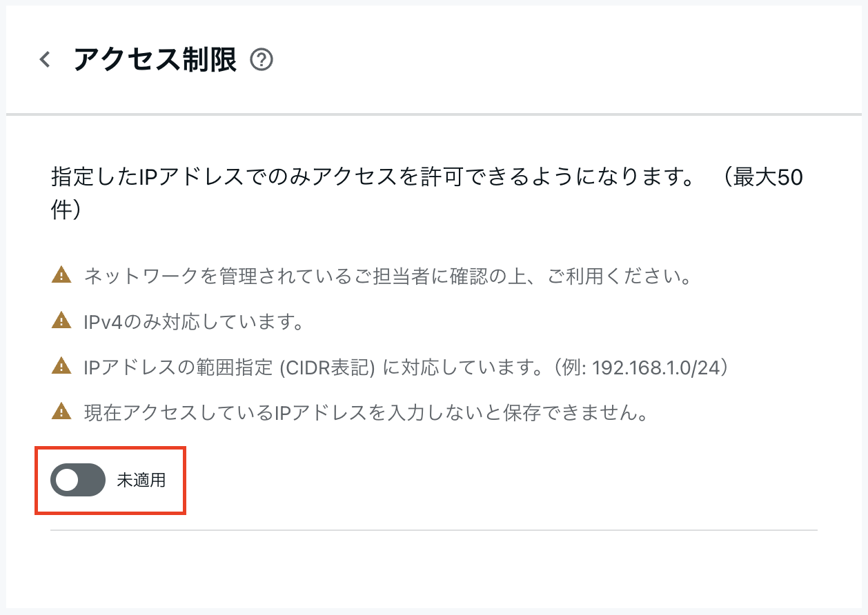
Task: Click the ネットワークを管理されている notice text
Action: (388, 277)
